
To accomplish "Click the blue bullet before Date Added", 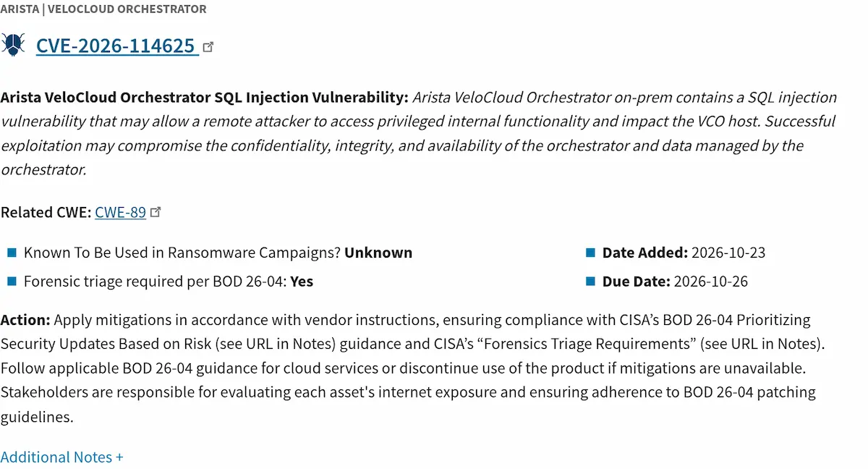I will (x=590, y=253).
